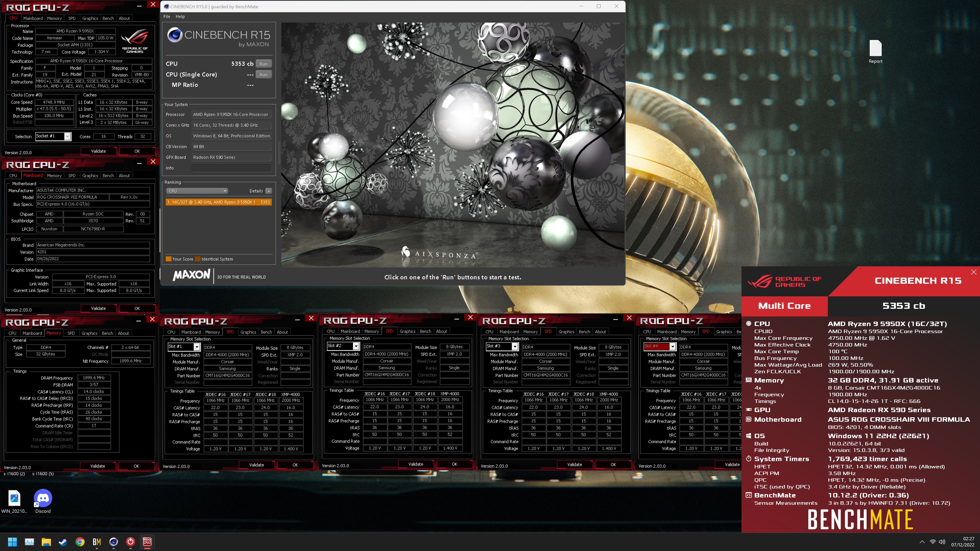This screenshot has width=980, height=551.
Task: Open the Ranking CPU dropdown in Cinebench
Action: pyautogui.click(x=197, y=191)
